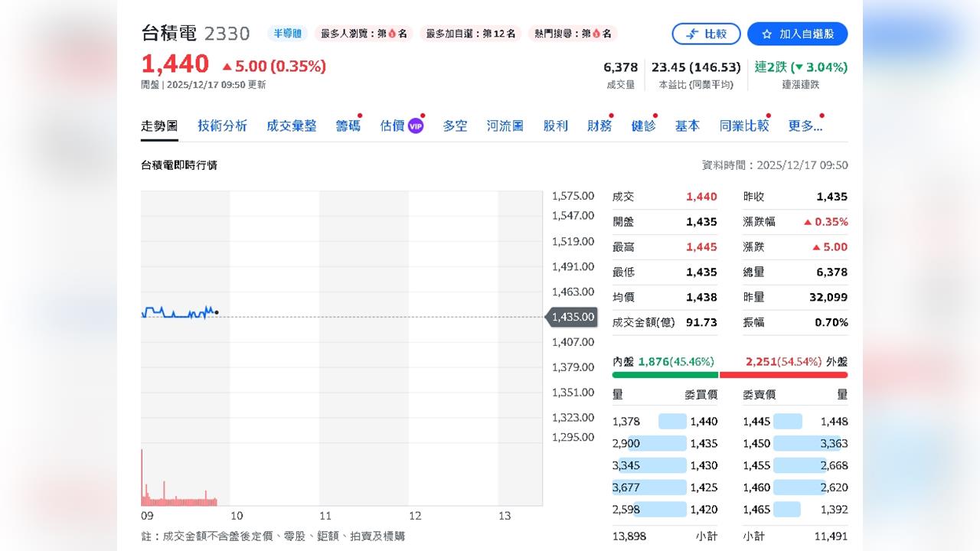The width and height of the screenshot is (980, 551).
Task: Click the 1,435.00 price marker on the chart
Action: (x=572, y=316)
